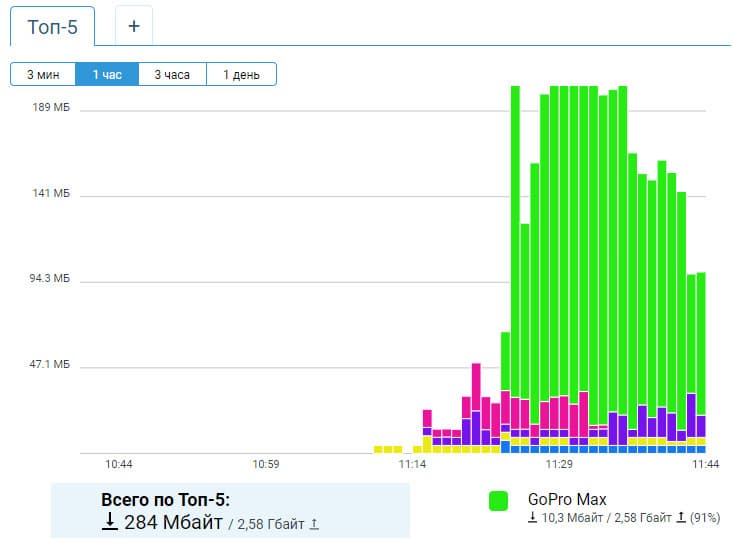Screen dimensions: 733x540
Task: Open the Топ-5 tab
Action: [x=52, y=27]
